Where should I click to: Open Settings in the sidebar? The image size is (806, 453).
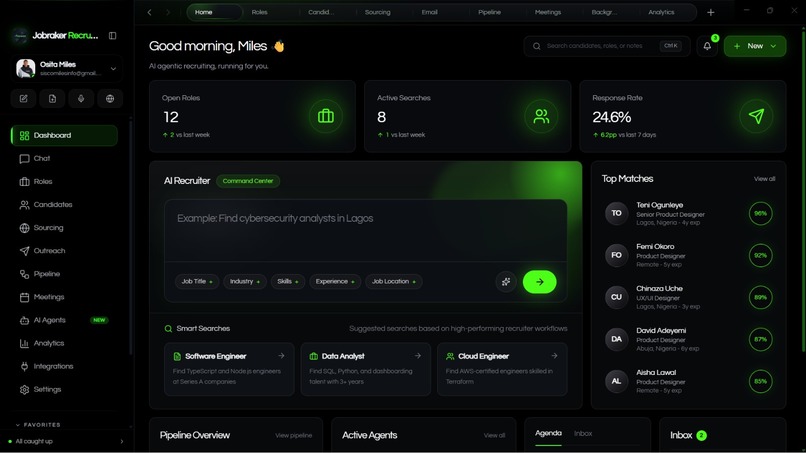coord(64,389)
